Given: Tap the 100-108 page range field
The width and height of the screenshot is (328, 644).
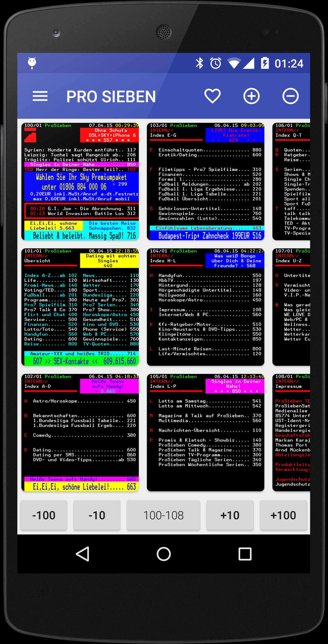Looking at the screenshot, I should [x=163, y=515].
